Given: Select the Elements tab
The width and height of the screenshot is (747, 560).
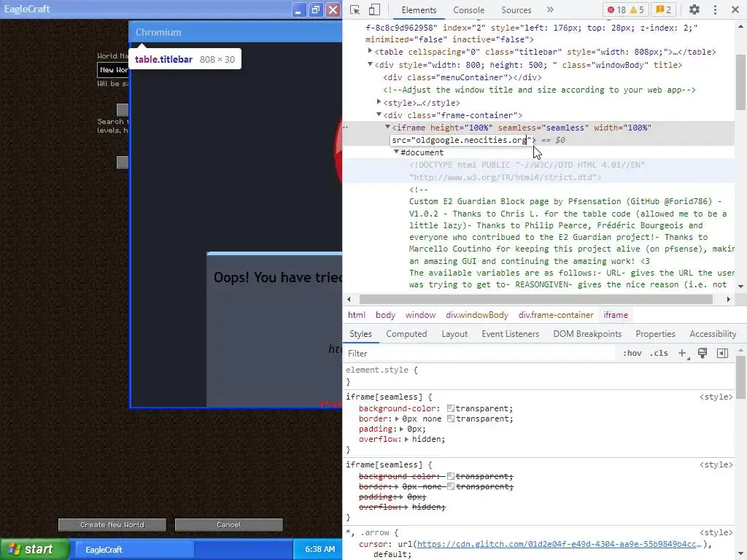Looking at the screenshot, I should pos(419,10).
